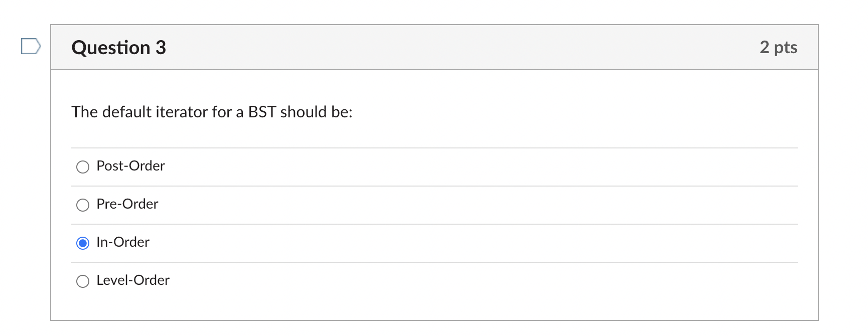
Task: Click the Level-Order answer label
Action: click(x=132, y=280)
